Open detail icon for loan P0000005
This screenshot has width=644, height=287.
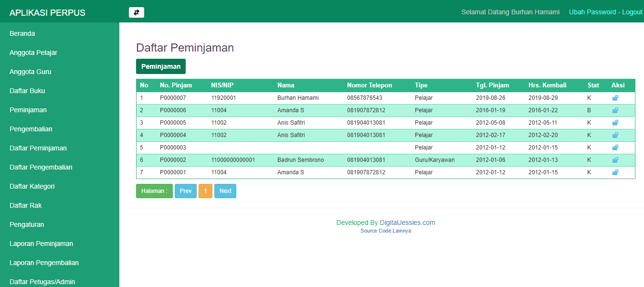615,122
